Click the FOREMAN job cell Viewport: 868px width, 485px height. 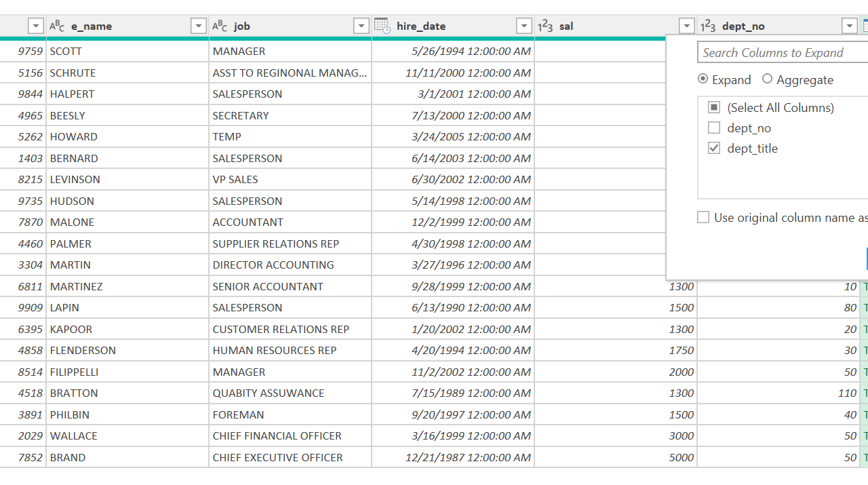point(290,414)
